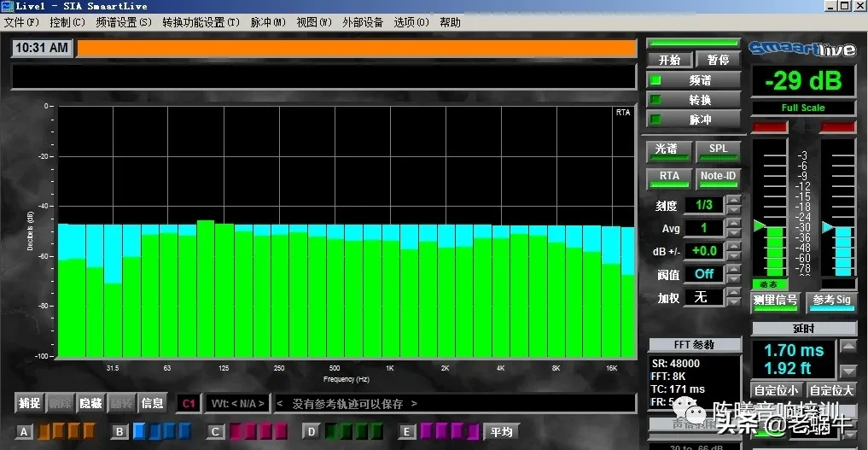Decrease the 延时 delay value
Image resolution: width=868 pixels, height=450 pixels.
tap(848, 371)
